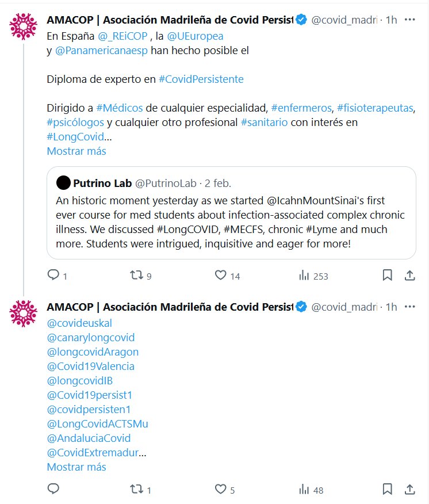Share the first AMACOP tweet
Viewport: 429px width, 504px height.
pyautogui.click(x=410, y=276)
